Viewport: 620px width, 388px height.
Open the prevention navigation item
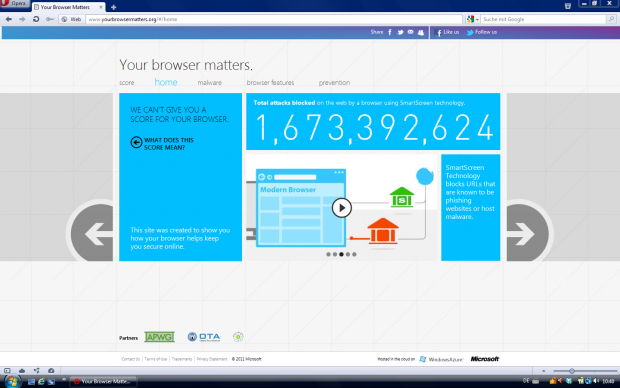(334, 83)
